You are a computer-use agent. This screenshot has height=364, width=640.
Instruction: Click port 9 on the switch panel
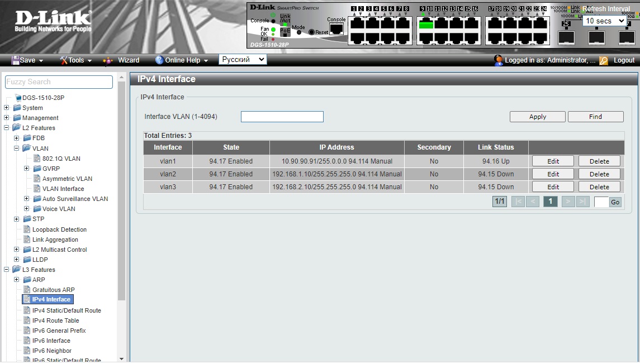(x=426, y=24)
